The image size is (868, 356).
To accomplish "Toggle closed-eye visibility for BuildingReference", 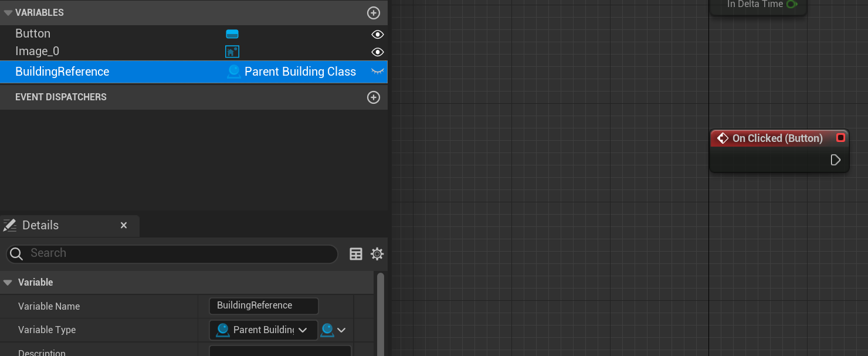I will (378, 72).
